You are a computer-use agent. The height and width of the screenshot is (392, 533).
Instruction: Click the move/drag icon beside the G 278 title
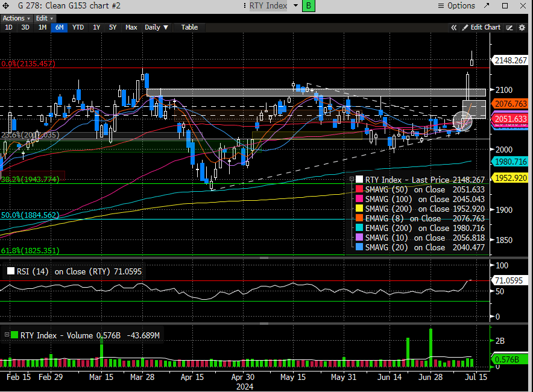[x=6, y=6]
